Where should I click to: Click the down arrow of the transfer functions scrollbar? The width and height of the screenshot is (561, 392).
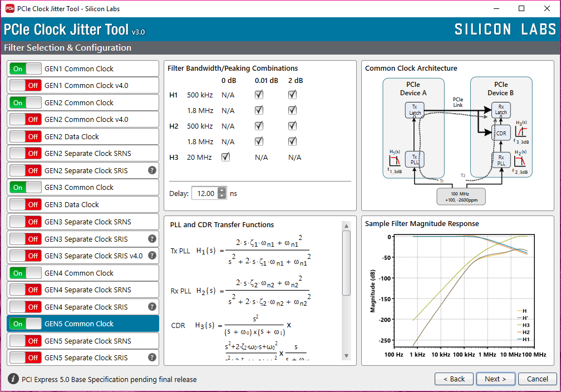coord(347,355)
